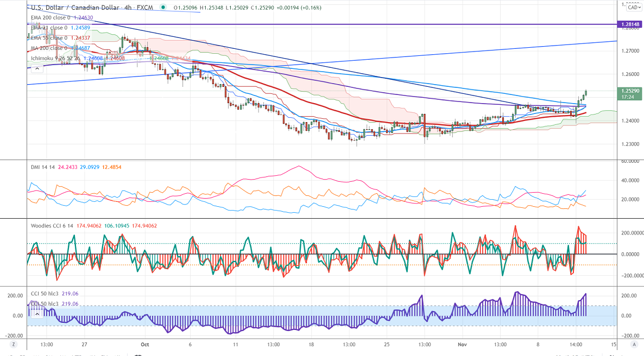Viewport: 644px width, 356px height.
Task: Click the EMA 55 value 1.24337
Action: (x=80, y=38)
